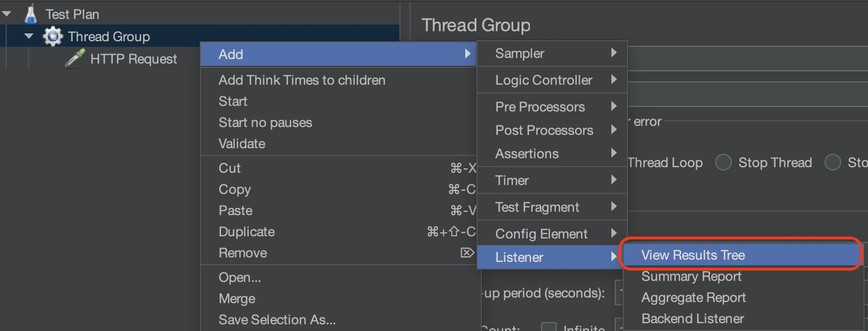Click the Test Plan flask icon

31,14
